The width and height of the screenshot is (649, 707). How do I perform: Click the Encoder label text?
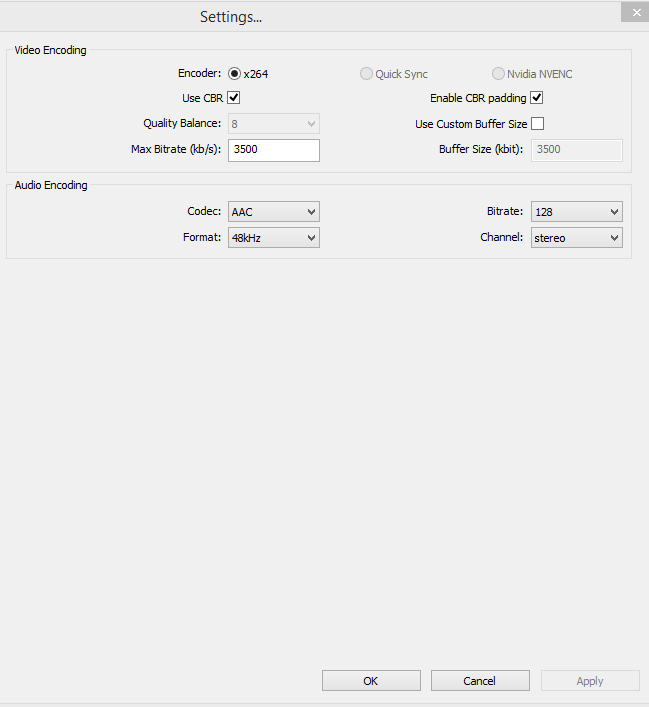coord(199,73)
